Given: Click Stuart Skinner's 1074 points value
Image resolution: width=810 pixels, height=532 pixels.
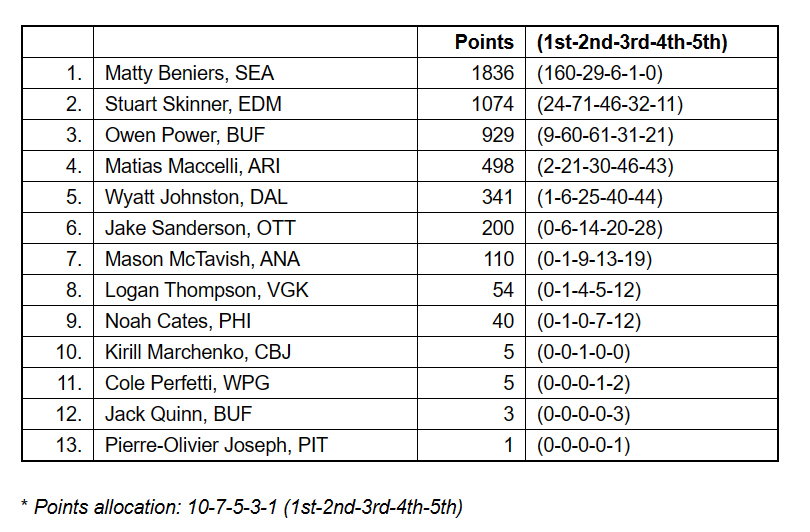Looking at the screenshot, I should [x=493, y=104].
